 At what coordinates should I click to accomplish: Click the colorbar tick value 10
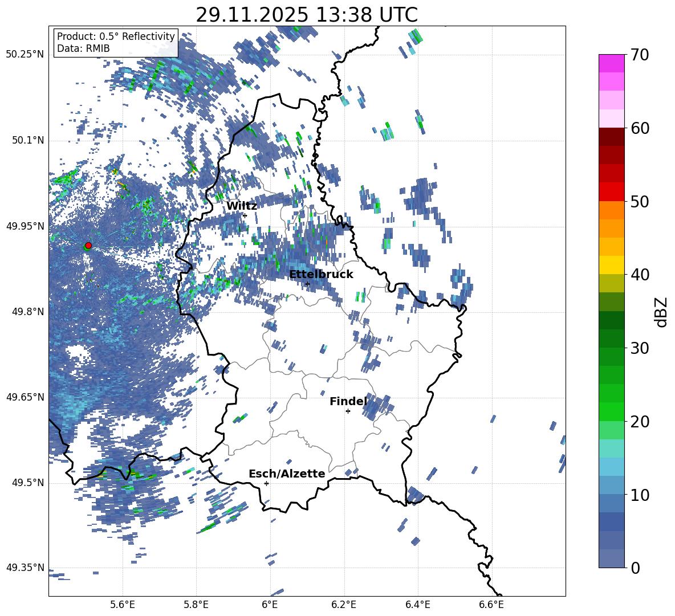(x=640, y=495)
